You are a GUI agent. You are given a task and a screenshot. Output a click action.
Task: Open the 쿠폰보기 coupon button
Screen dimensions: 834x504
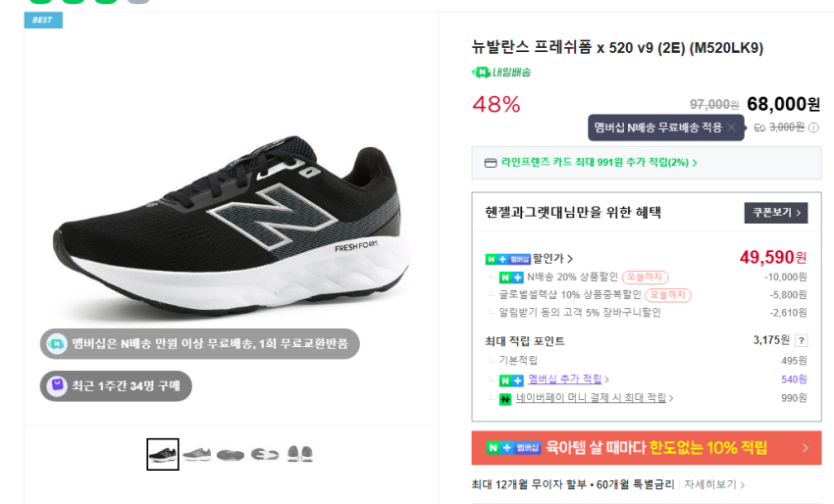[x=775, y=213]
